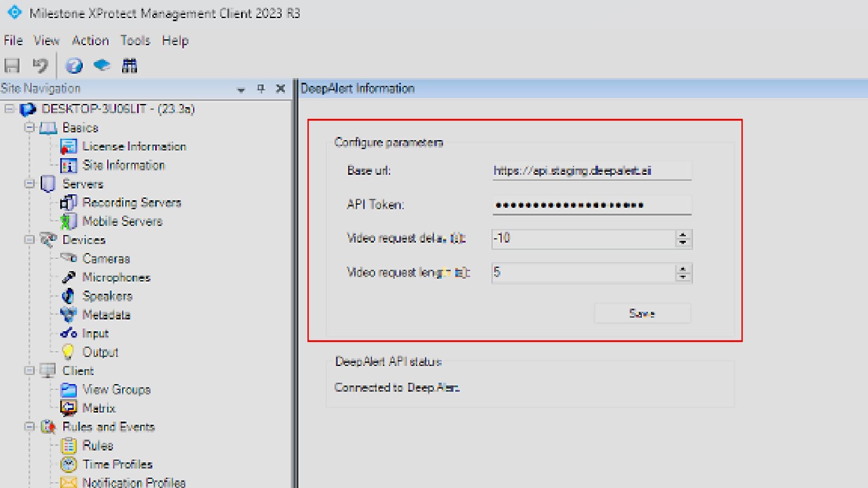Open the Action menu
Screen dimensions: 868x488
tap(90, 41)
